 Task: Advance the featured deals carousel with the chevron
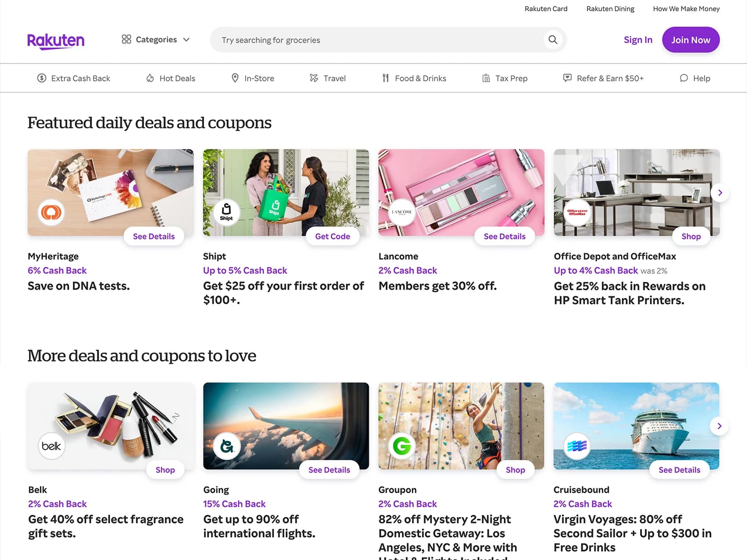719,192
